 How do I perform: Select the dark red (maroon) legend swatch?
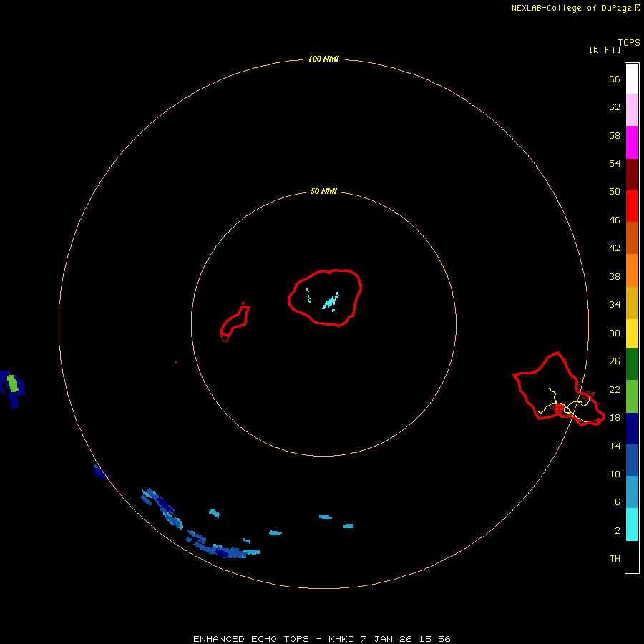point(632,174)
